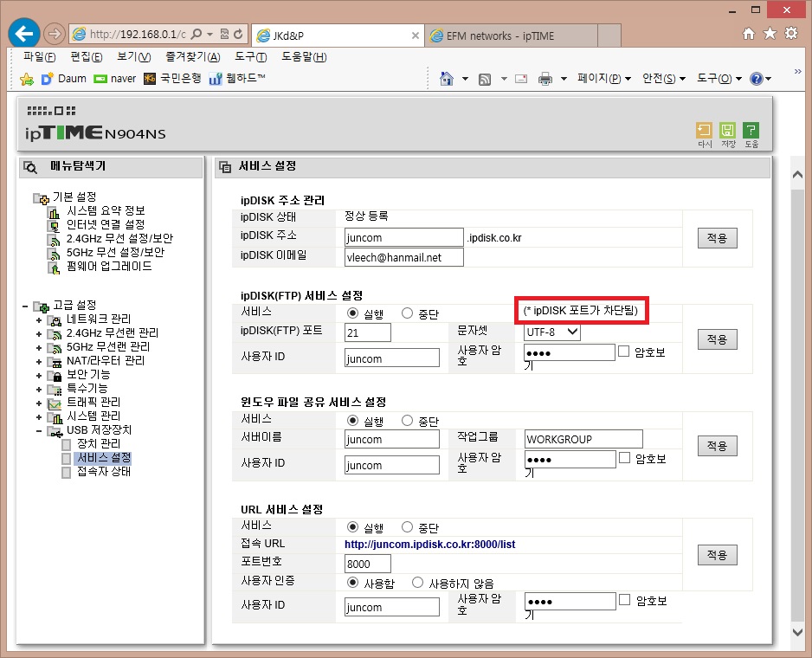
Task: Check 암호보기 in Windows file sharing settings
Action: 624,458
